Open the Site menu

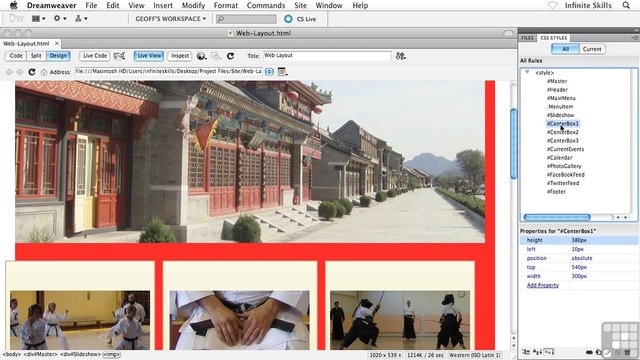(300, 5)
